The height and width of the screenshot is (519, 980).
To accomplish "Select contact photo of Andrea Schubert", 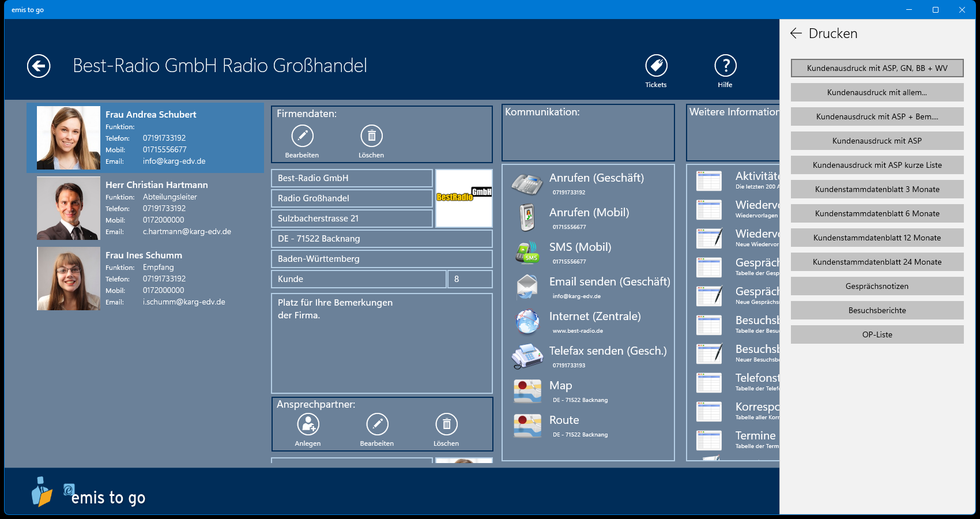I will coord(69,138).
